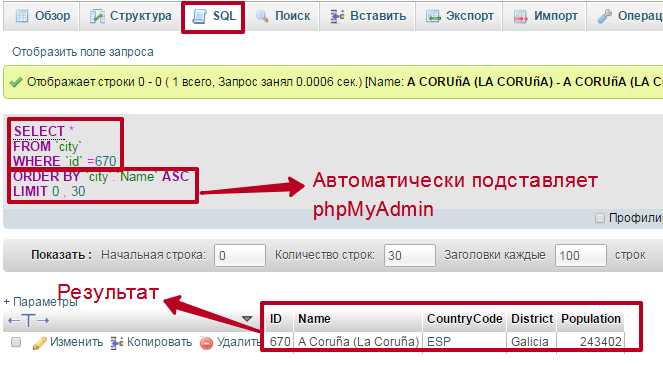663x365 pixels.
Task: Open the Поиск tab
Action: pos(282,16)
